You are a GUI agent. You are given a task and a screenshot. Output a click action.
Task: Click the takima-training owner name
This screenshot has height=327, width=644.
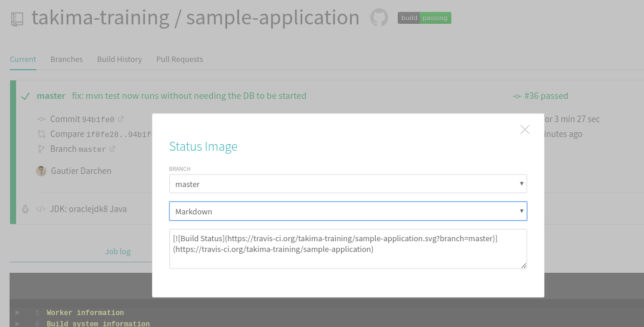point(100,18)
